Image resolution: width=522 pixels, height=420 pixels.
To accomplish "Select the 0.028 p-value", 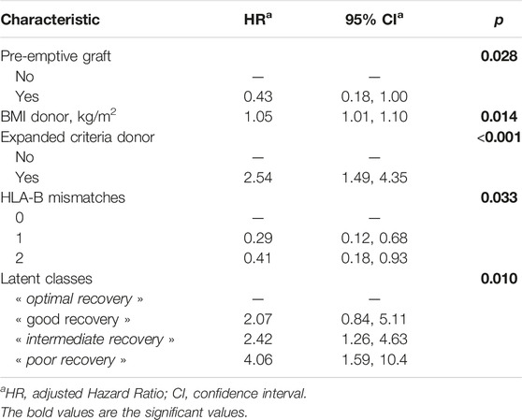I will [499, 56].
